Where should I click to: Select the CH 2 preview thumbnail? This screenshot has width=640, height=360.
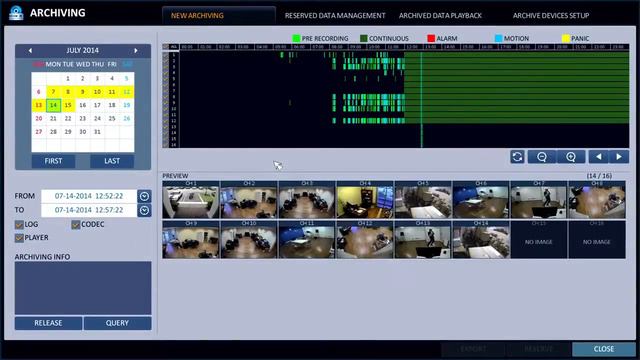249,200
